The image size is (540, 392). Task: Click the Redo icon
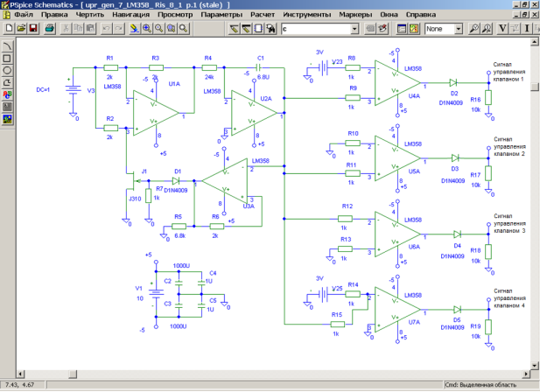(x=119, y=28)
